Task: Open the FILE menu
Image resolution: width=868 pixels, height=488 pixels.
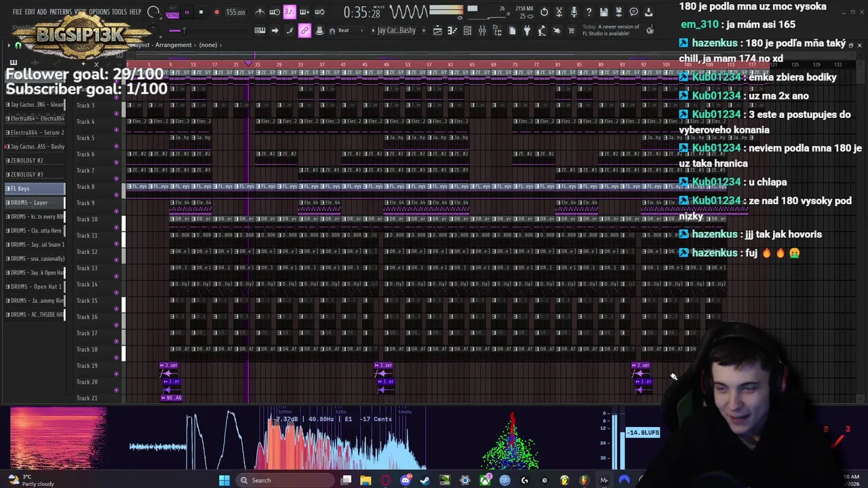Action: point(17,12)
